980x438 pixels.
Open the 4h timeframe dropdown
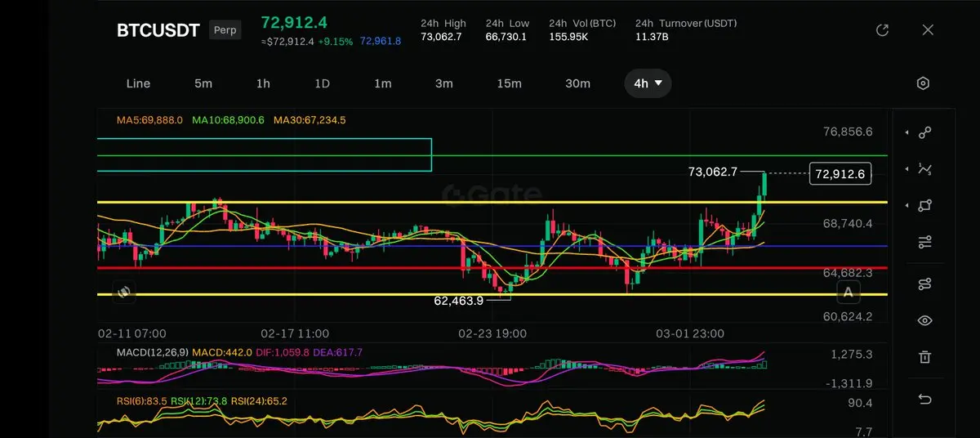point(648,83)
